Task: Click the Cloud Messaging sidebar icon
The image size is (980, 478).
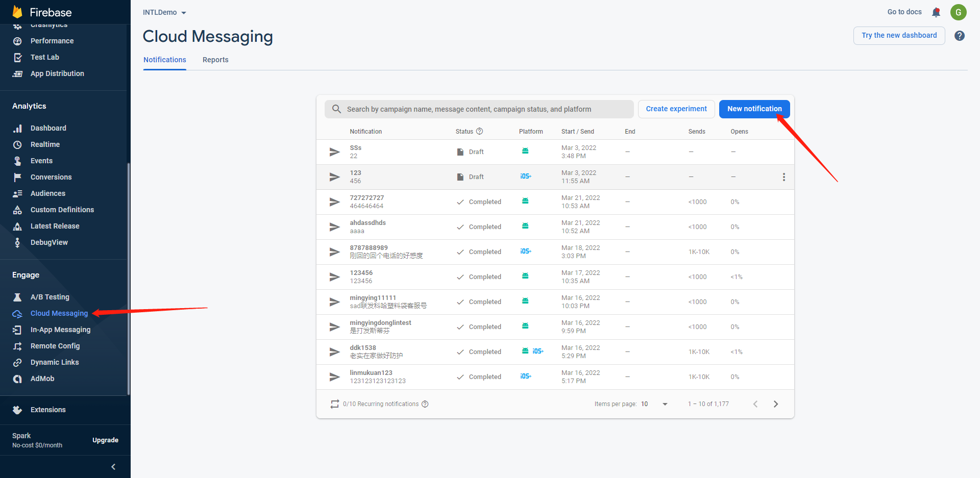Action: (x=17, y=313)
